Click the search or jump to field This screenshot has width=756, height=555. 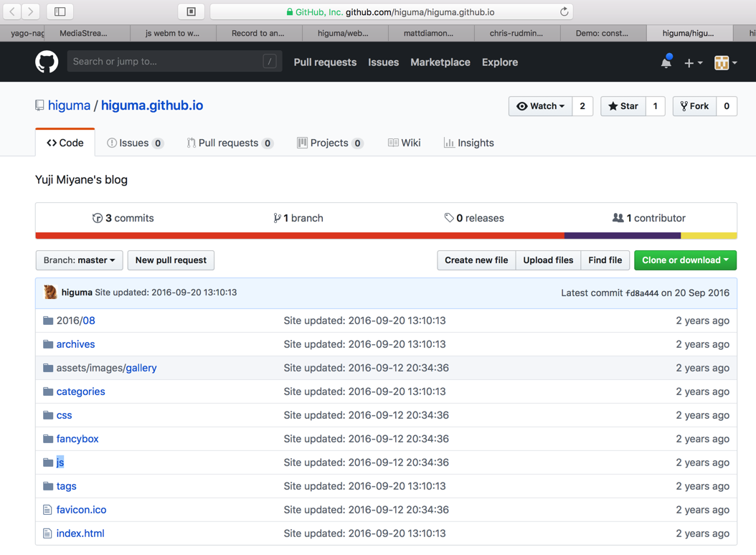[x=174, y=61]
